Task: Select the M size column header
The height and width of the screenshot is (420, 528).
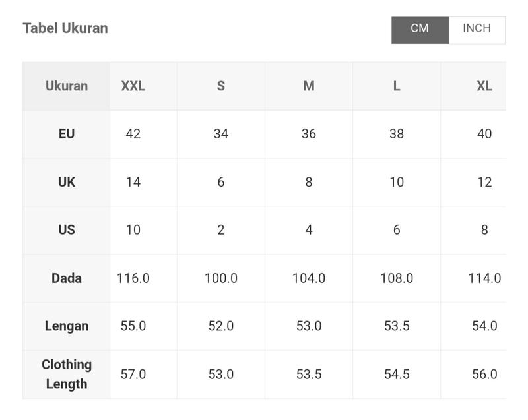Action: [309, 86]
